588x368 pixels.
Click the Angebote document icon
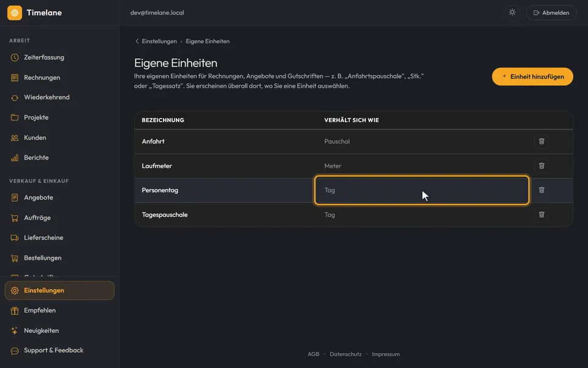[15, 197]
